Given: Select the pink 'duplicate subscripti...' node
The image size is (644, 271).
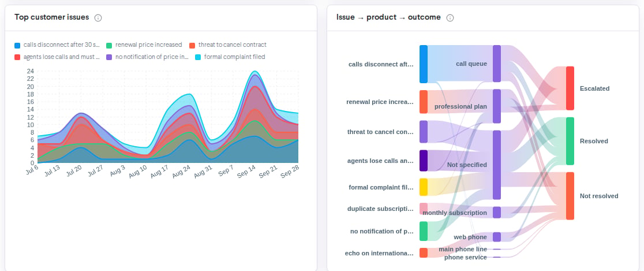Looking at the screenshot, I should [424, 209].
